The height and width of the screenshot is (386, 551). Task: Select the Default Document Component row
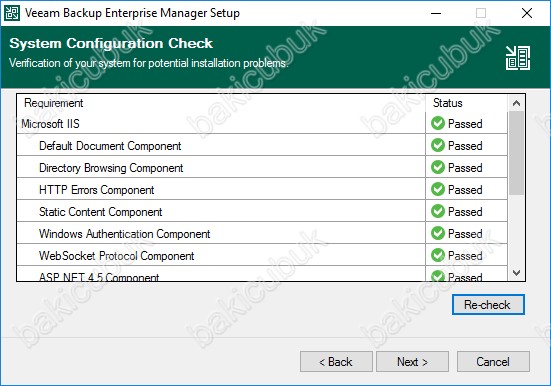coord(262,145)
